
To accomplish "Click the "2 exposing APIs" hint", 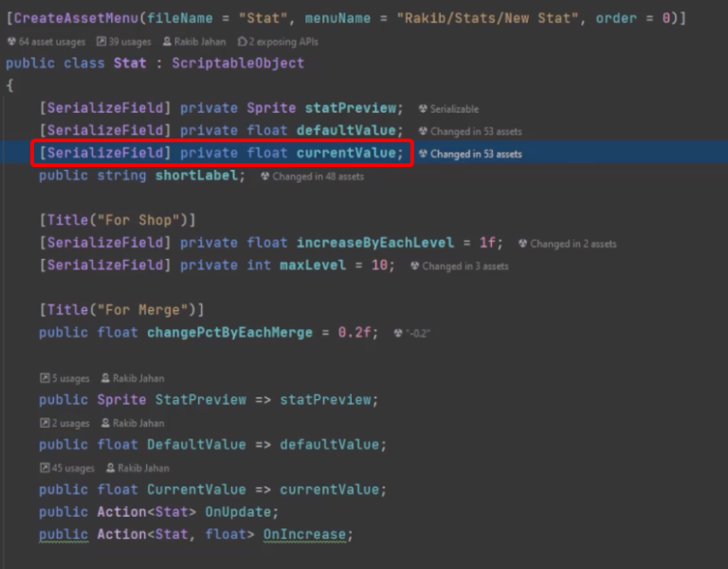I will 283,42.
